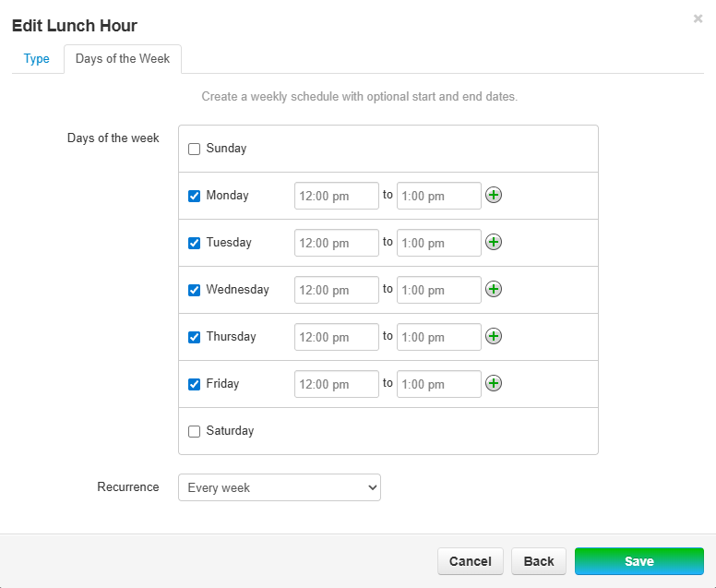
Task: Enable the Saturday checkbox
Action: [194, 431]
